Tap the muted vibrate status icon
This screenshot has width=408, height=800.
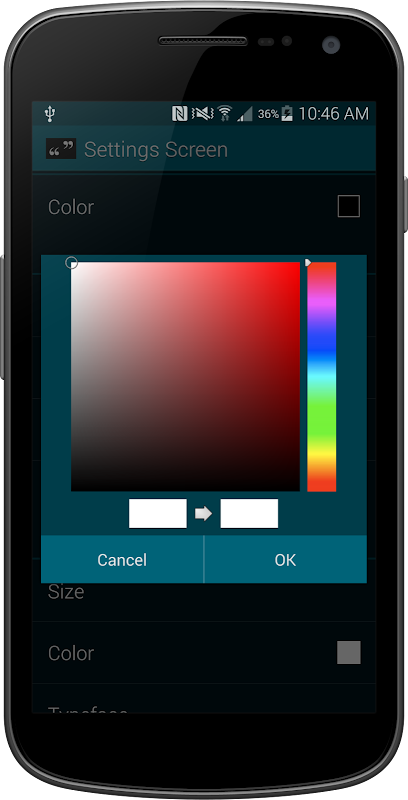point(202,113)
